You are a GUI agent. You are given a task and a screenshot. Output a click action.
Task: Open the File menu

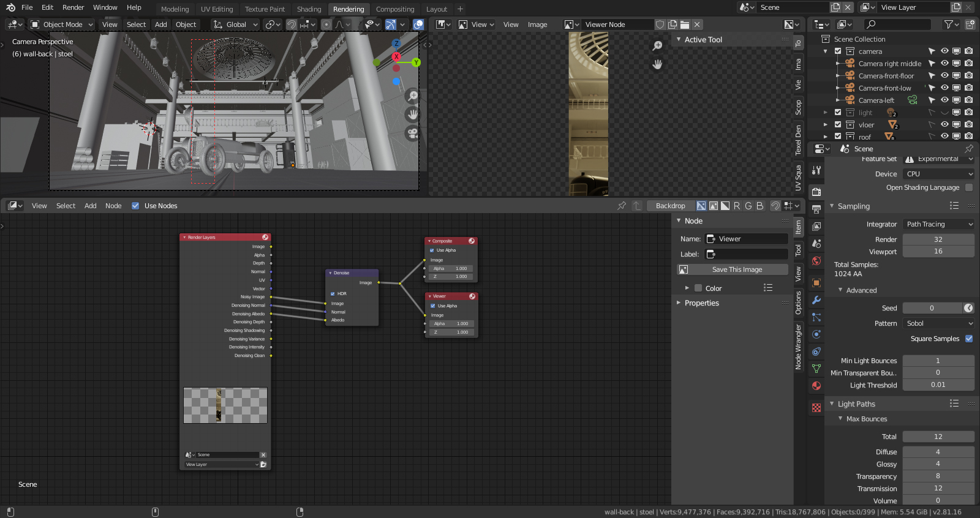(27, 7)
